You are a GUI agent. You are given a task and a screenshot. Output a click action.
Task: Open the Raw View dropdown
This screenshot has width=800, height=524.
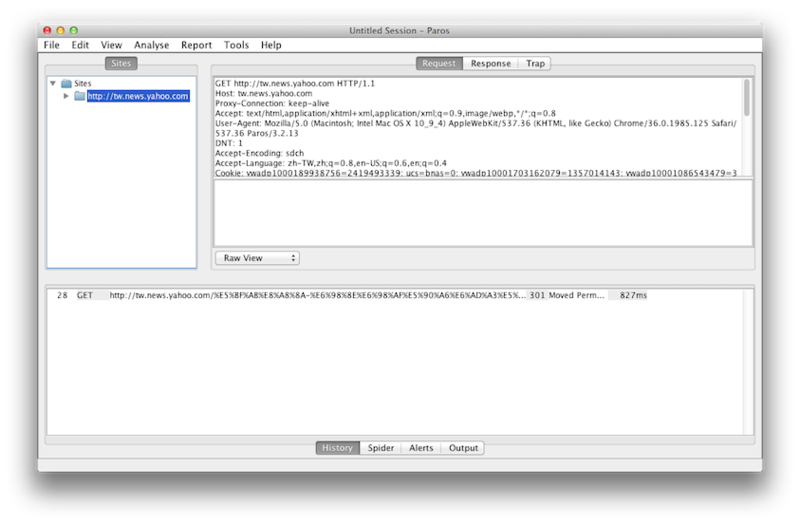257,258
